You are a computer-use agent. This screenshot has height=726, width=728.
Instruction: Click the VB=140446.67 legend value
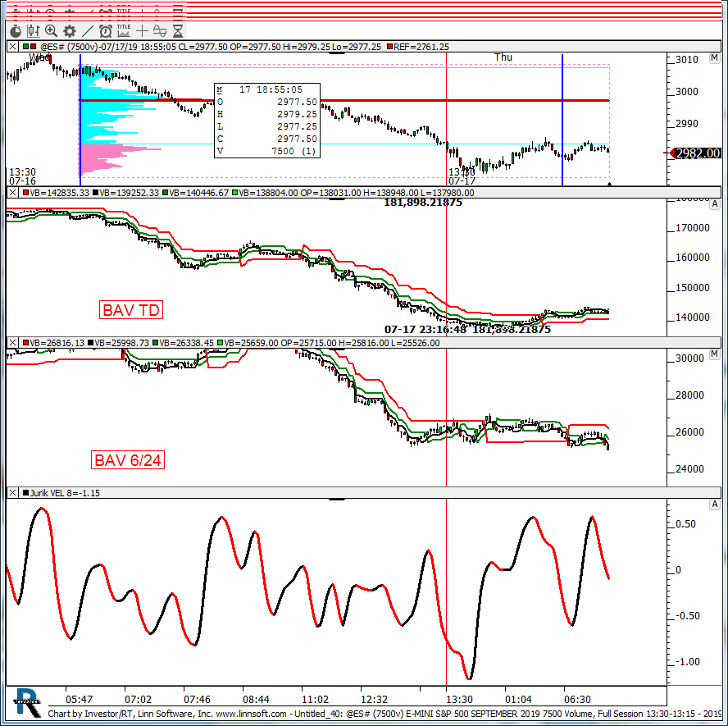click(x=199, y=193)
